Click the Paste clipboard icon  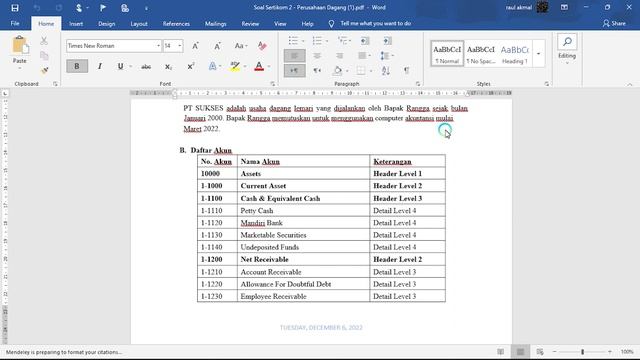click(19, 45)
